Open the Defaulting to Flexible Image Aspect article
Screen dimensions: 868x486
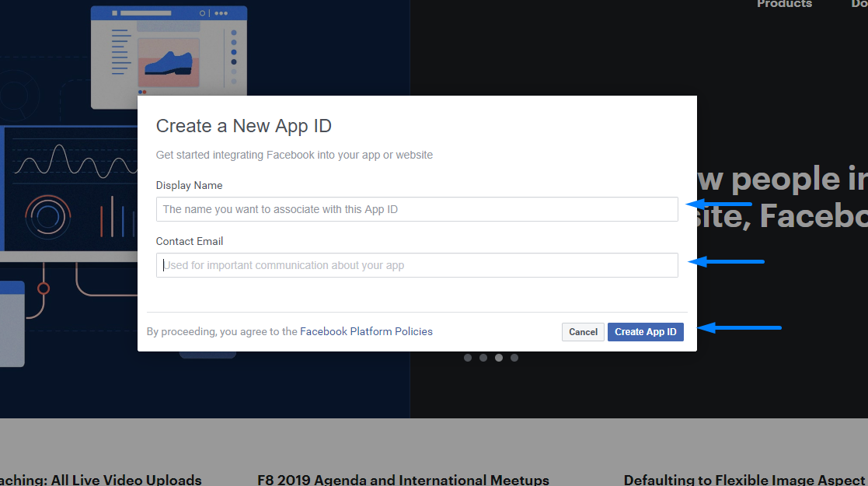coord(746,479)
